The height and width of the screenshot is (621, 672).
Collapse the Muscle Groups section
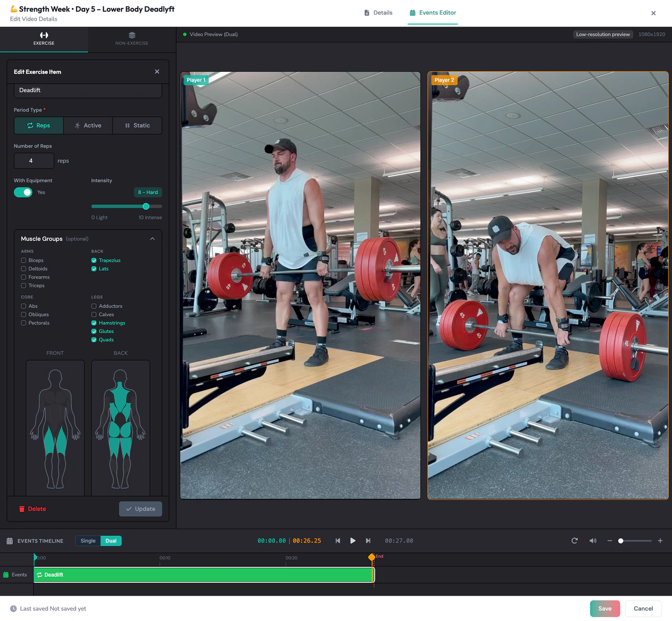point(152,239)
